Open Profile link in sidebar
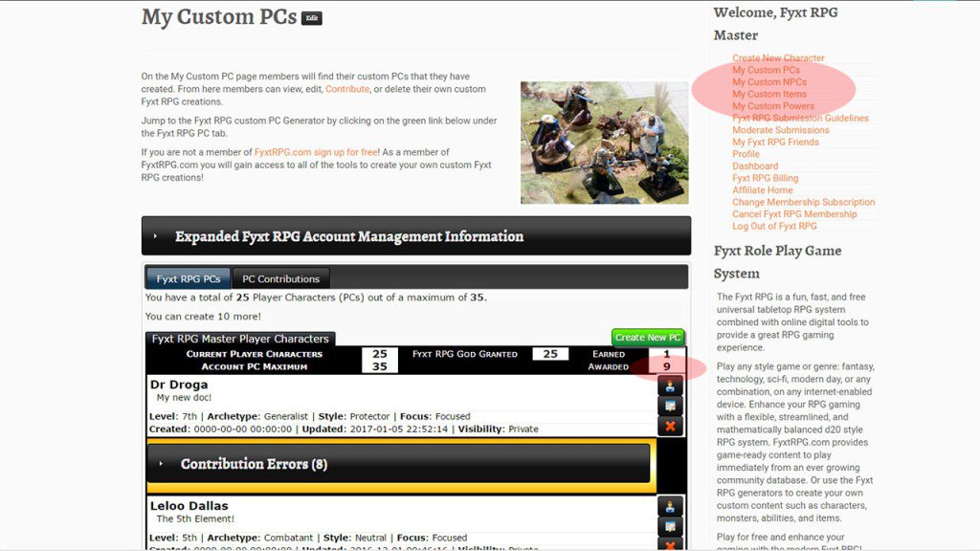 [746, 154]
